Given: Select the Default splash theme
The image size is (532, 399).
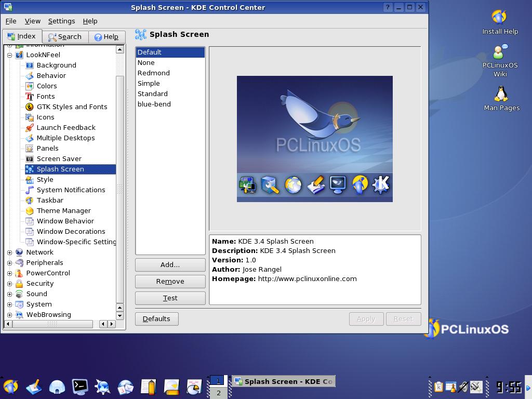Looking at the screenshot, I should point(170,52).
